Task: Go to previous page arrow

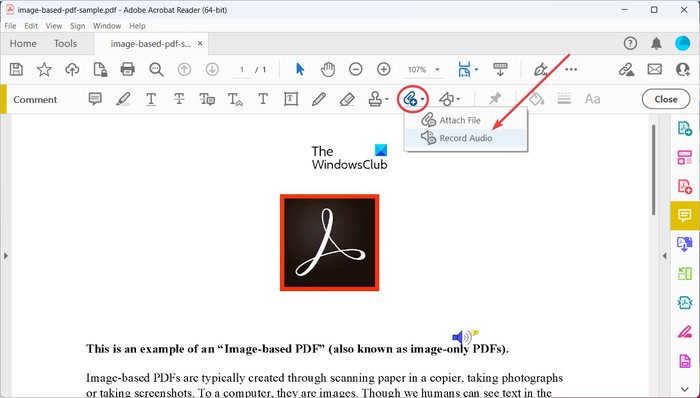Action: tap(184, 69)
